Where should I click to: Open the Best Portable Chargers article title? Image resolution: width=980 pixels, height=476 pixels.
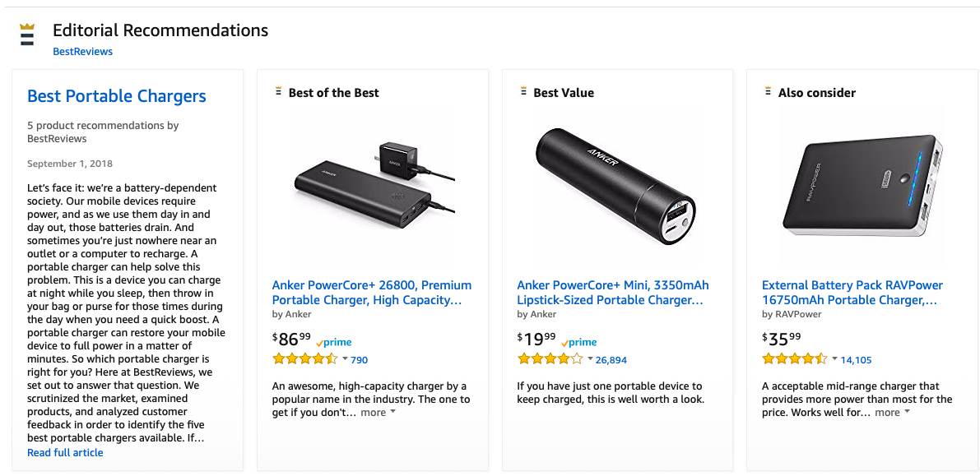click(x=117, y=96)
